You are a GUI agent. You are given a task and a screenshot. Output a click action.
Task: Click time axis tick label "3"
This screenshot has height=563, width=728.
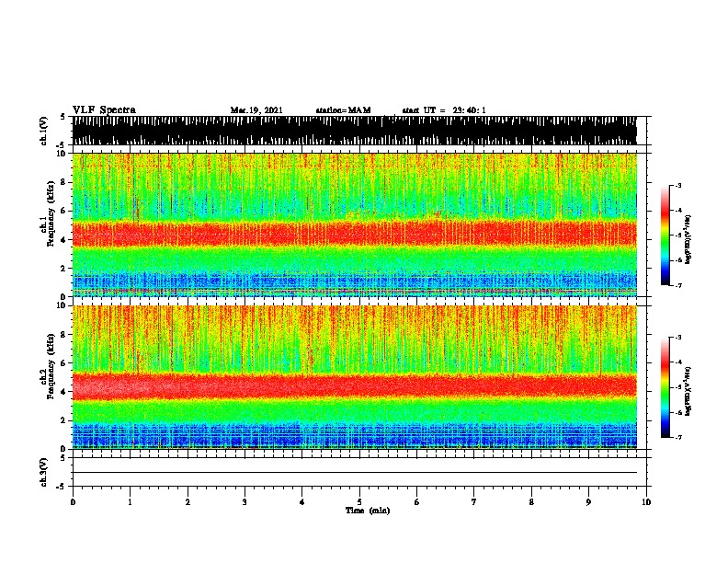245,502
